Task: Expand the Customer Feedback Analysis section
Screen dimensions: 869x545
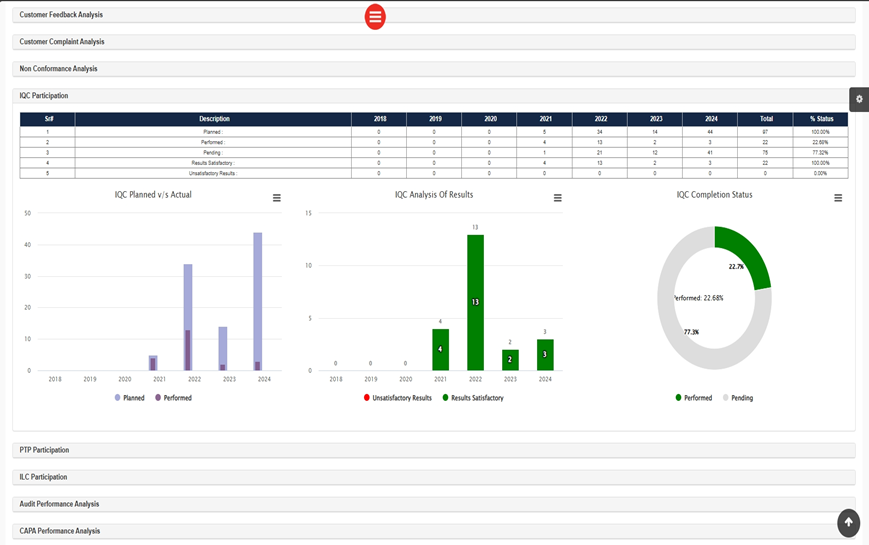Action: point(434,15)
